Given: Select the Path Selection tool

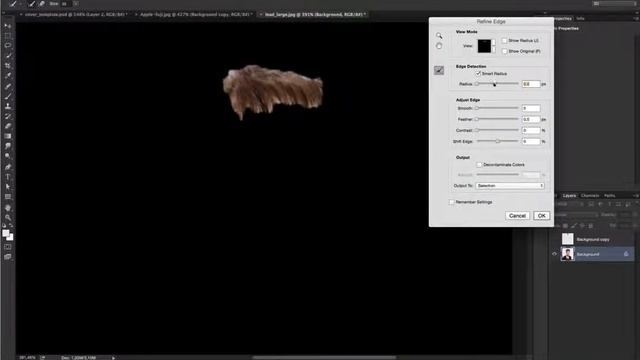Looking at the screenshot, I should point(8,187).
